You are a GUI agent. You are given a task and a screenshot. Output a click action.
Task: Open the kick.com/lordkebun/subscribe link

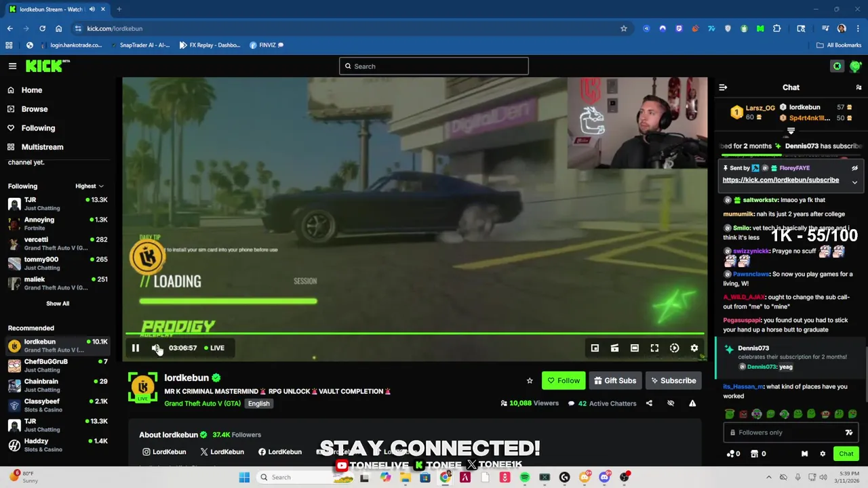pos(781,180)
